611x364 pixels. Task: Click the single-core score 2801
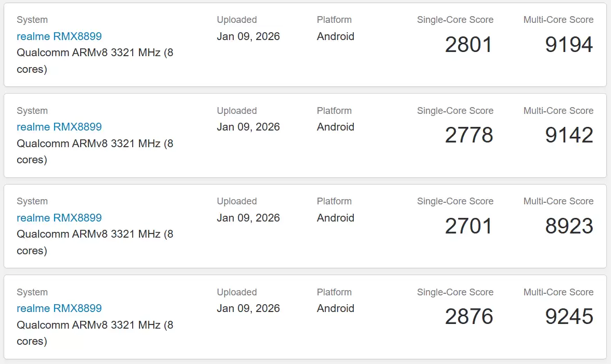pos(468,45)
